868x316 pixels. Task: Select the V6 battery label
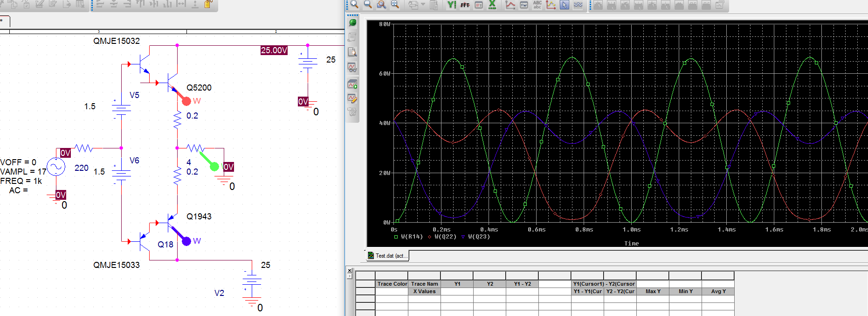click(134, 161)
